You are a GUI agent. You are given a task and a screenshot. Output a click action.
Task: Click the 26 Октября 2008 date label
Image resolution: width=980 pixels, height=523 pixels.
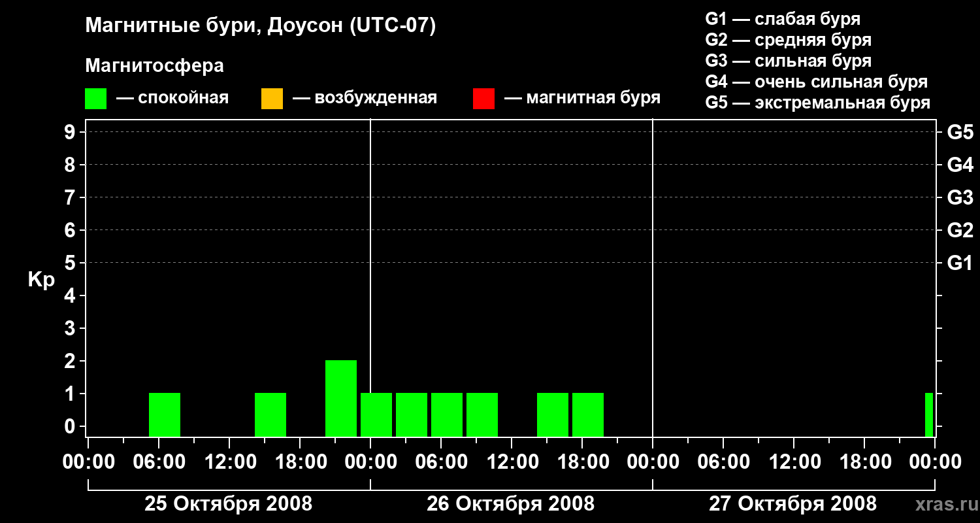click(x=510, y=504)
